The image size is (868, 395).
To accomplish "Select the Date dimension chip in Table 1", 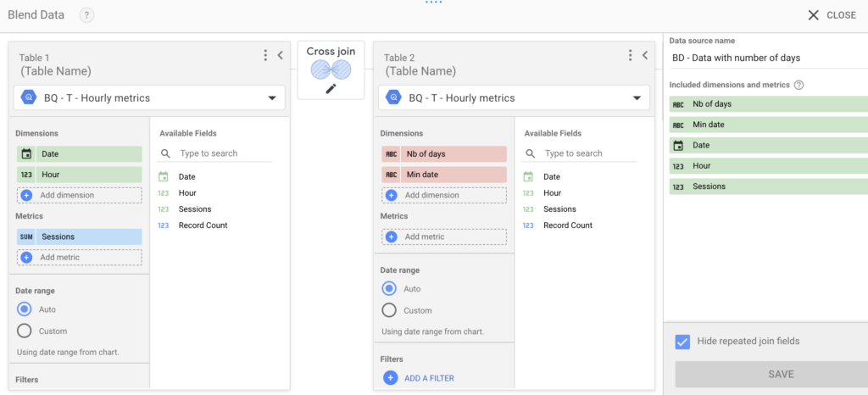I will click(79, 153).
